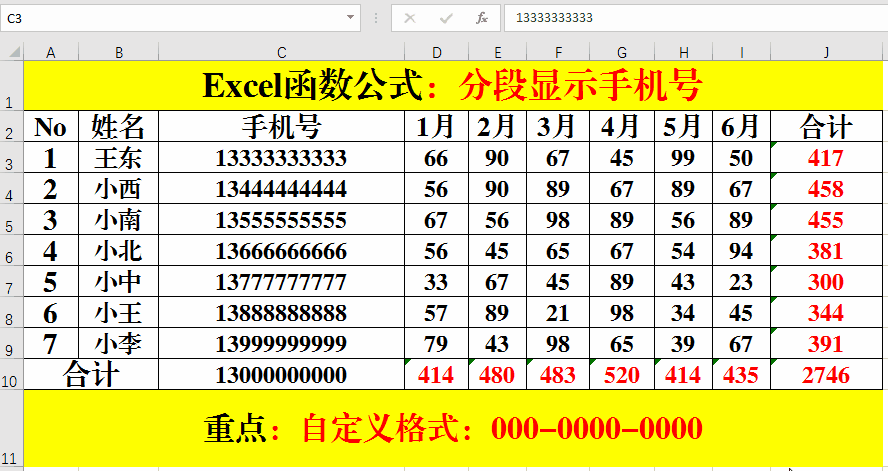The image size is (888, 471).
Task: Click the grand total cell 2746
Action: pos(827,374)
